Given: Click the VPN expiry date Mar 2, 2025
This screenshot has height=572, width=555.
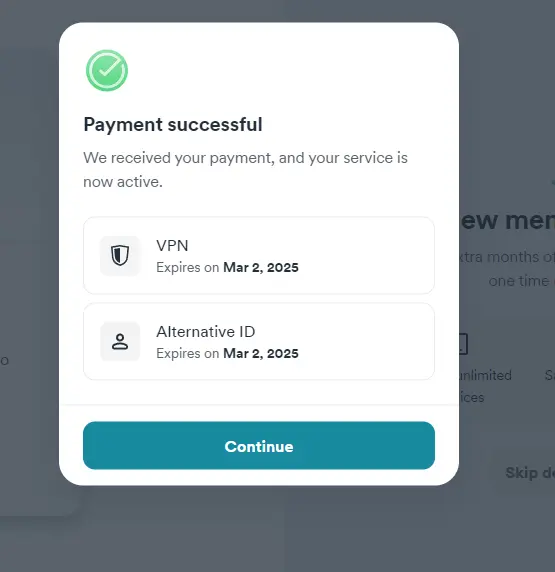Looking at the screenshot, I should (x=261, y=267).
